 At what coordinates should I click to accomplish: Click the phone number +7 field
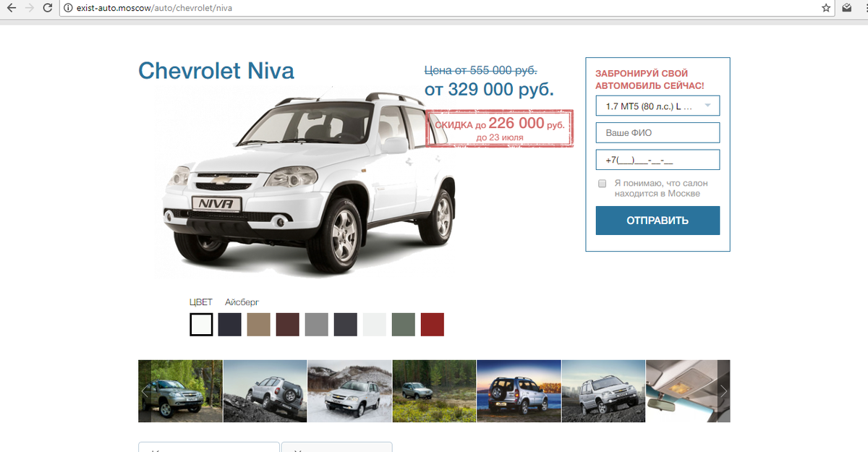658,160
